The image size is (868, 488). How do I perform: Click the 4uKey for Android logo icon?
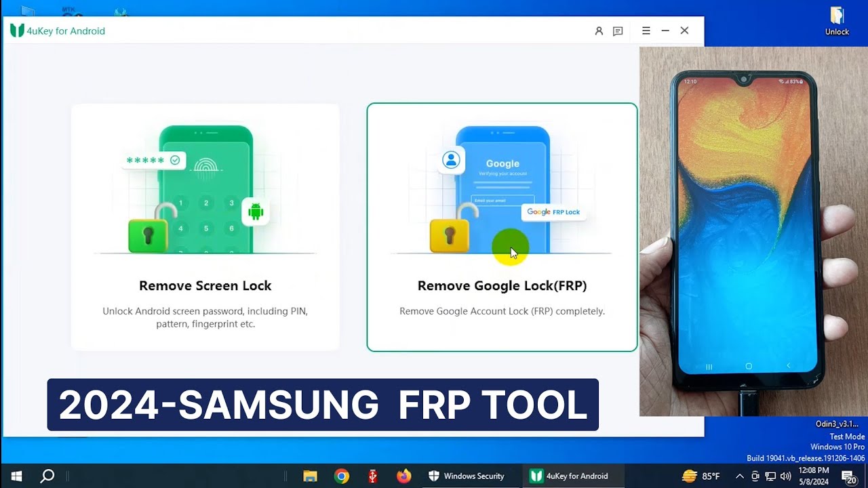pyautogui.click(x=17, y=31)
